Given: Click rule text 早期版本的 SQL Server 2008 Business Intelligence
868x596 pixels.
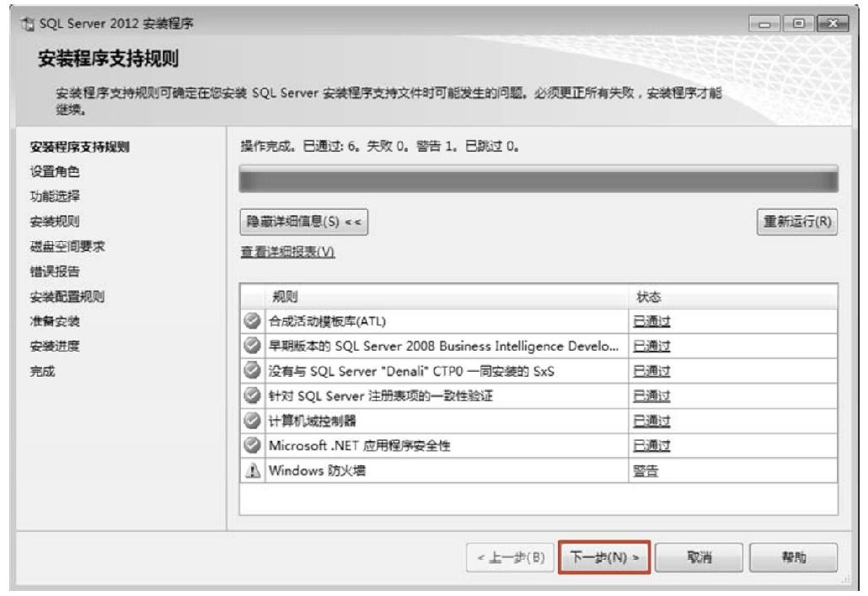Looking at the screenshot, I should 443,346.
